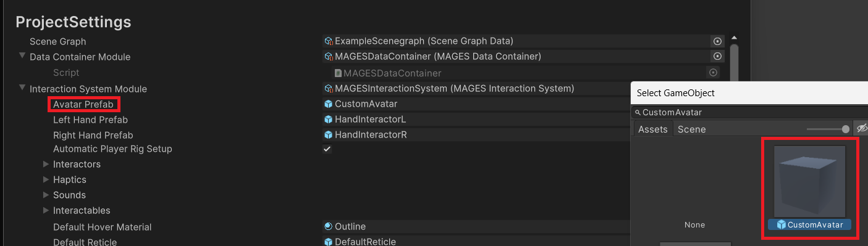Click the HandInteractorR prefab cube icon
Image resolution: width=868 pixels, height=246 pixels.
click(329, 135)
